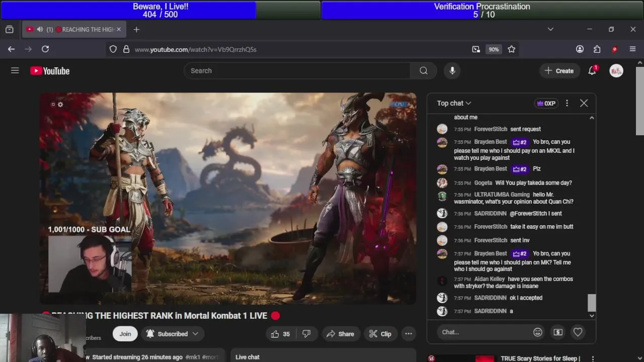Click Aidan Kelley username in chat
The height and width of the screenshot is (362, 644).
[x=489, y=279]
